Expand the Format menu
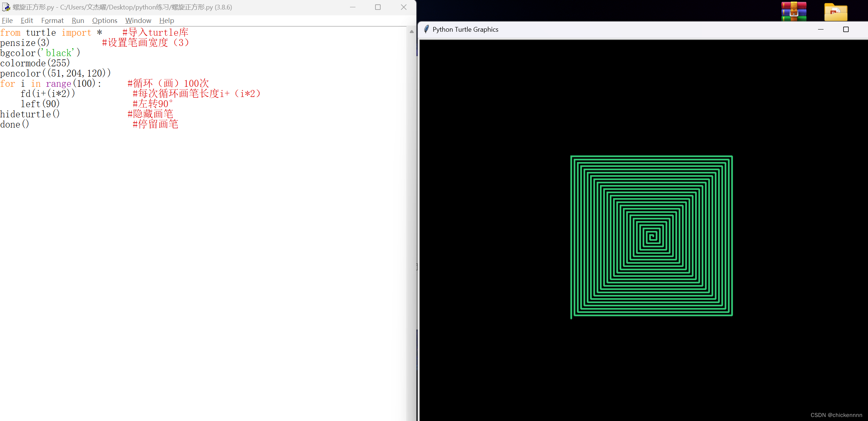The width and height of the screenshot is (868, 421). (52, 20)
